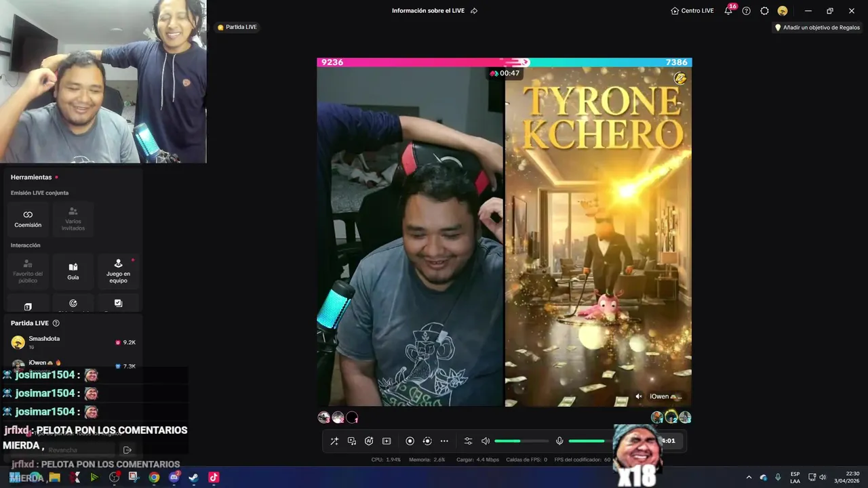Click the top pink-team gifter avatar ranked 3
This screenshot has width=868, height=488.
point(323,418)
